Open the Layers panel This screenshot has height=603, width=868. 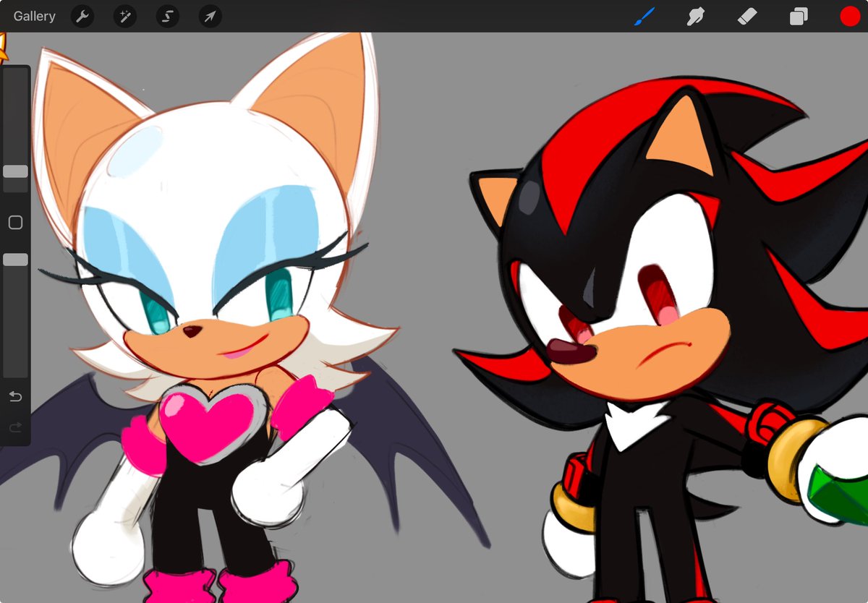[799, 16]
